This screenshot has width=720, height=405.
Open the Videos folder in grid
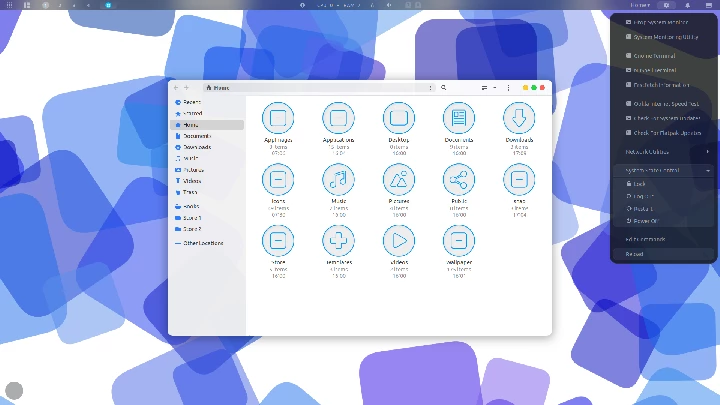click(398, 240)
